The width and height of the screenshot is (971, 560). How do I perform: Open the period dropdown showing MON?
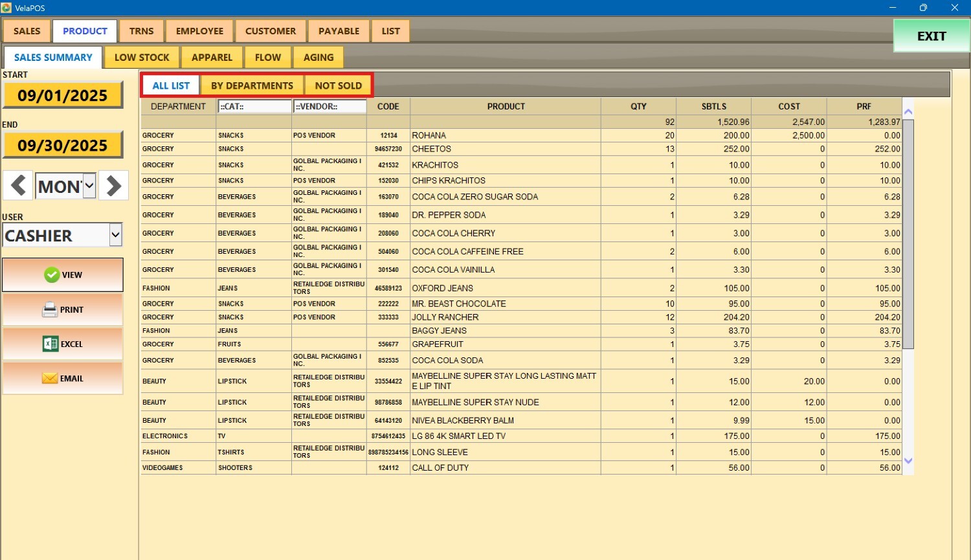[x=89, y=186]
